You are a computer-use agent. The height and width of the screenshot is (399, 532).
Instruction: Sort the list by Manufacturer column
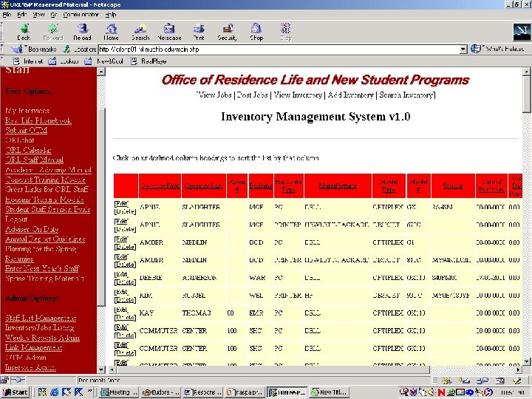pyautogui.click(x=338, y=185)
